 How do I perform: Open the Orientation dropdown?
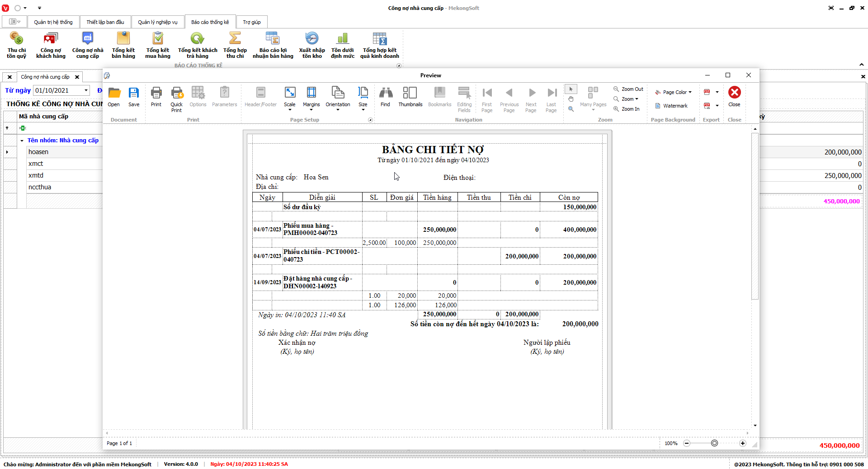pos(338,98)
